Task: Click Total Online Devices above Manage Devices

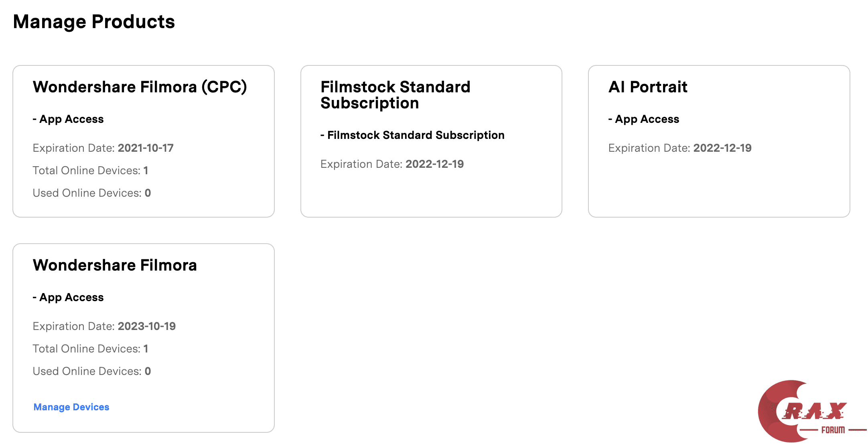Action: (90, 349)
